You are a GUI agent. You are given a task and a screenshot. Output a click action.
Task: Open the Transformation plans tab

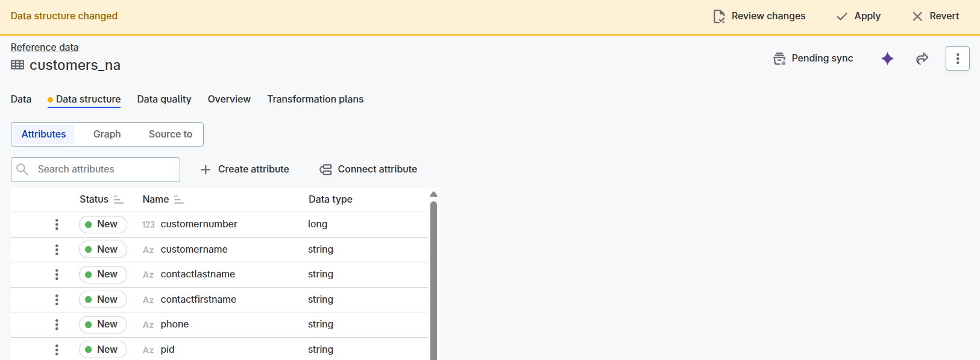[x=315, y=99]
